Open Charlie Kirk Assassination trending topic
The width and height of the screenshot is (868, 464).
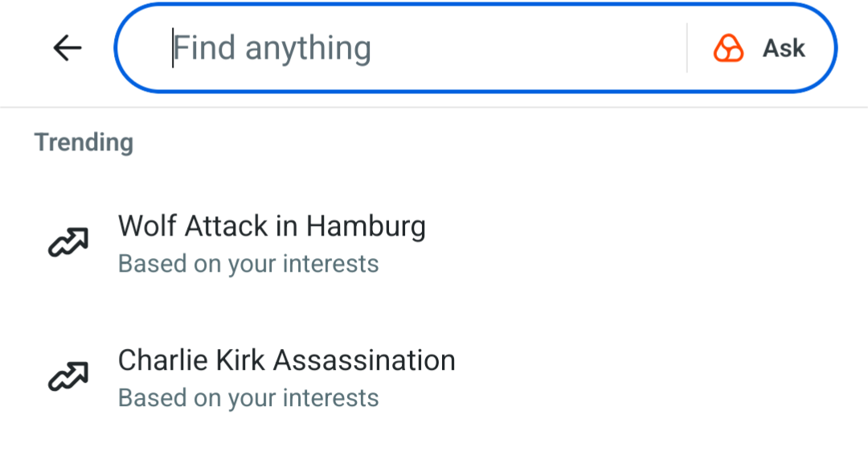tap(286, 360)
